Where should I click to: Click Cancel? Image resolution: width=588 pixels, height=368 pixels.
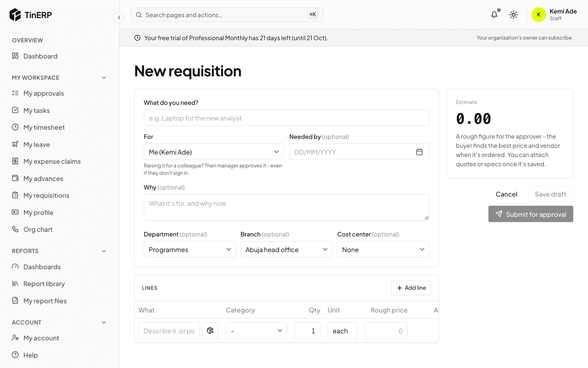pyautogui.click(x=506, y=194)
